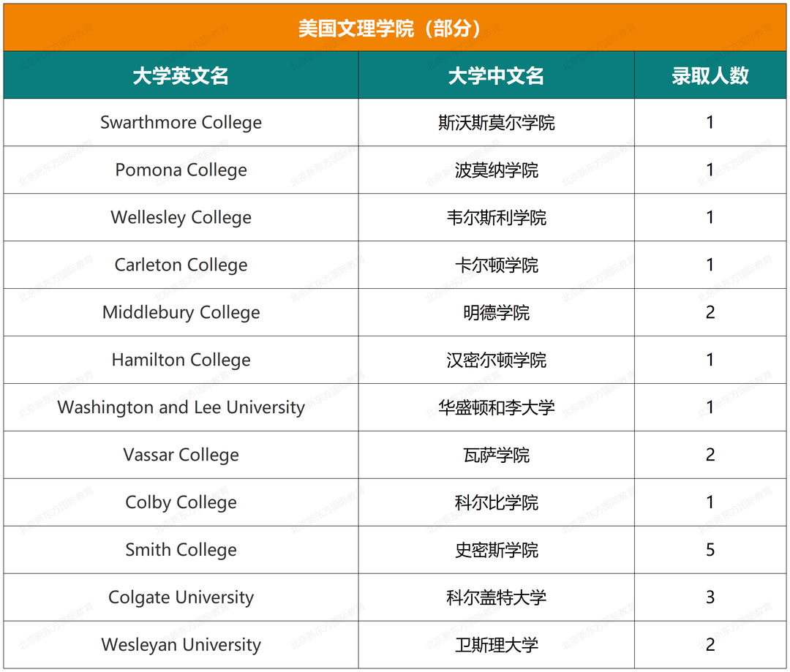
Task: Click the 斯沃斯莫尔学院 cell
Action: (496, 122)
